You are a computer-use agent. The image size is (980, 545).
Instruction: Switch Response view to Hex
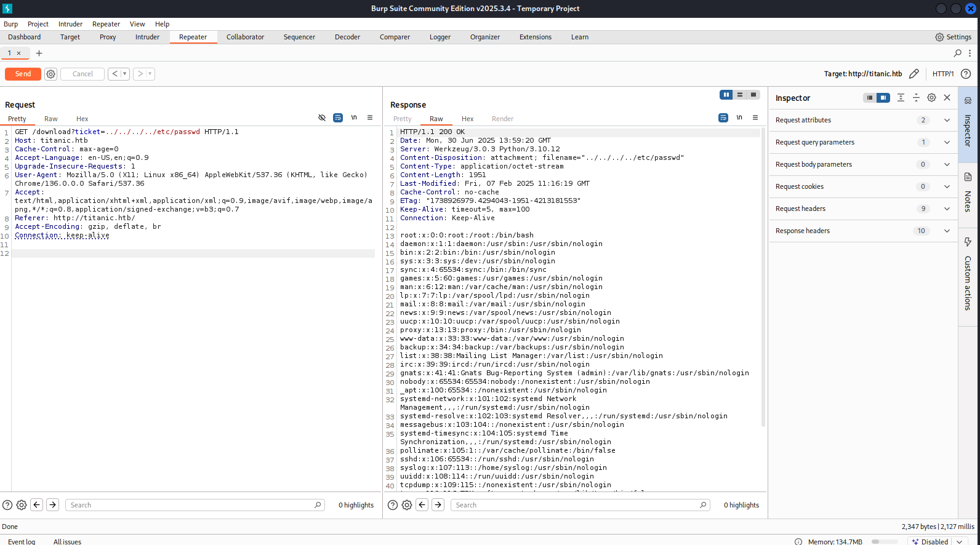[468, 119]
